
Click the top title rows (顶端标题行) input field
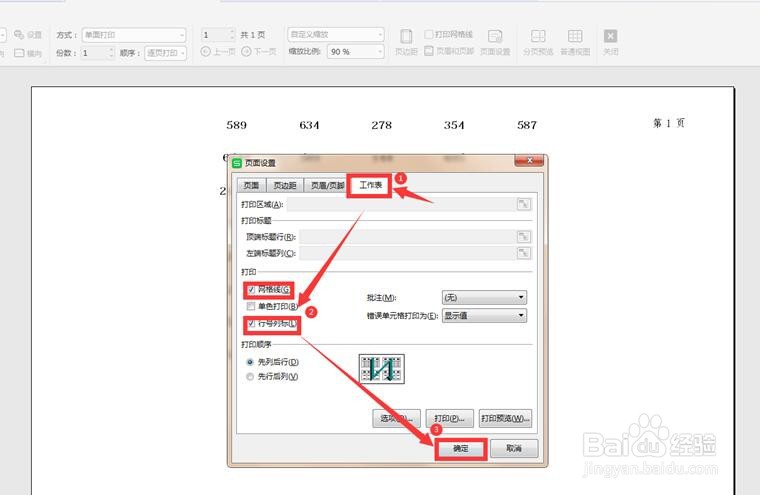click(408, 237)
